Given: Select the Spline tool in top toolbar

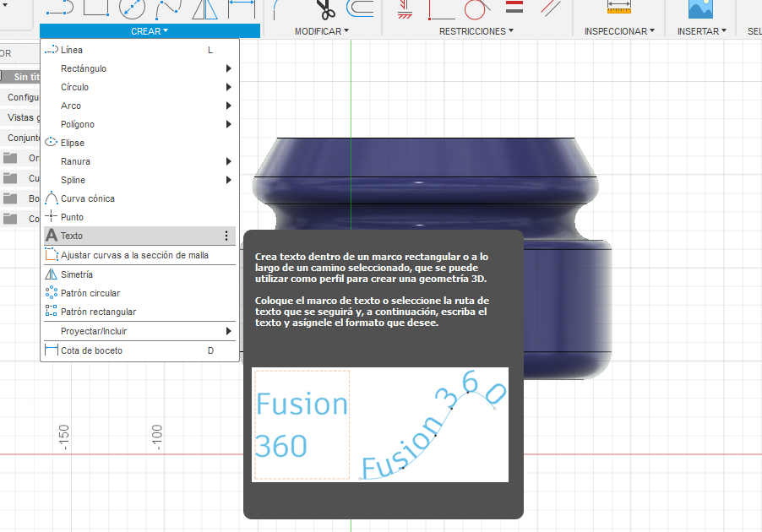Looking at the screenshot, I should click(x=169, y=8).
